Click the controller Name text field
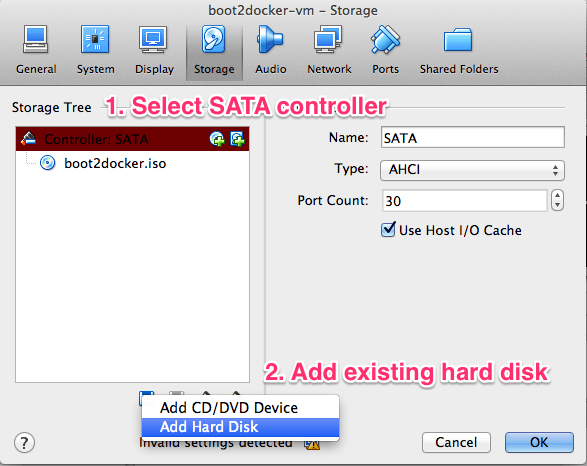587x466 pixels. (472, 137)
